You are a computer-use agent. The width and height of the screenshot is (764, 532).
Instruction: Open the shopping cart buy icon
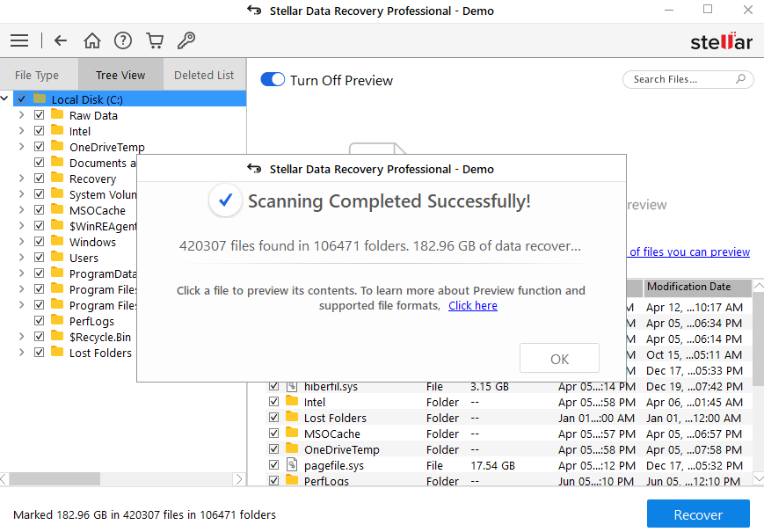click(155, 40)
